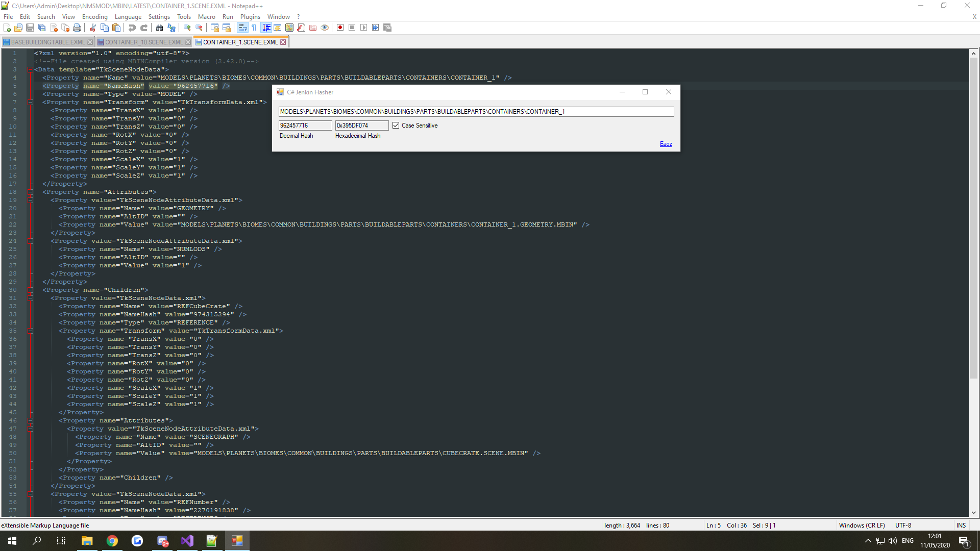Undo the last edit via toolbar

[x=132, y=28]
